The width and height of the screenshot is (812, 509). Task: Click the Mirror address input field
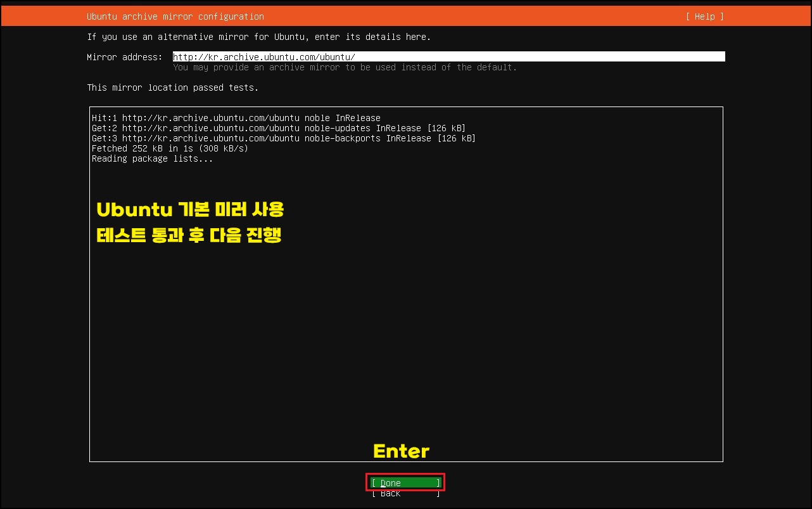(448, 57)
